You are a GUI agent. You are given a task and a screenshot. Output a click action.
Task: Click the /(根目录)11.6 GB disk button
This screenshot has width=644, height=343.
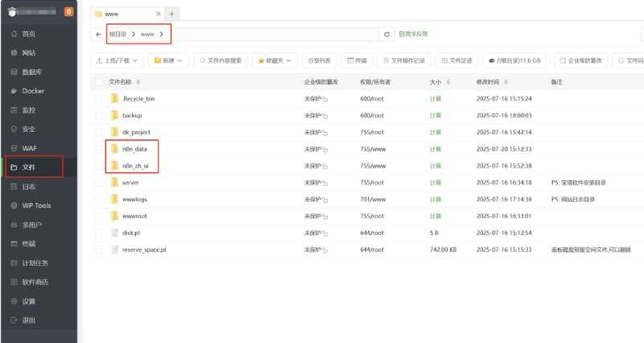point(514,60)
